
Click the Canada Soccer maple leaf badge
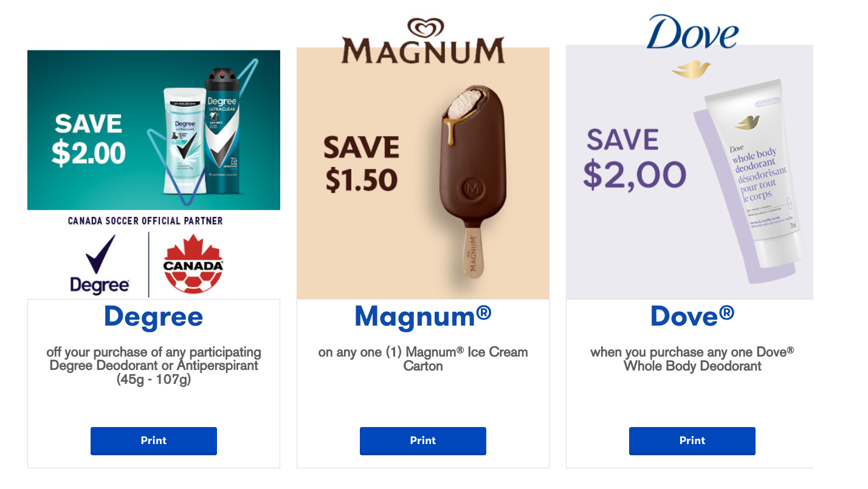coord(193,264)
